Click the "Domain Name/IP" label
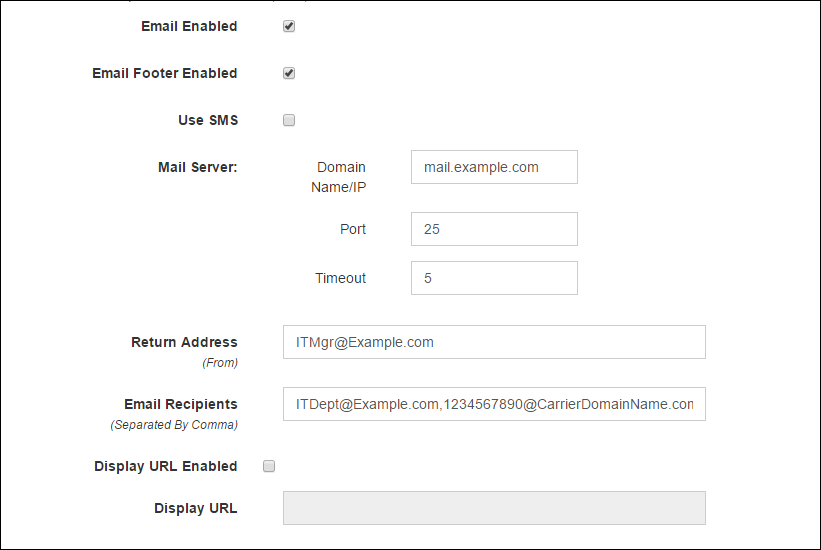This screenshot has height=550, width=821. coord(341,176)
